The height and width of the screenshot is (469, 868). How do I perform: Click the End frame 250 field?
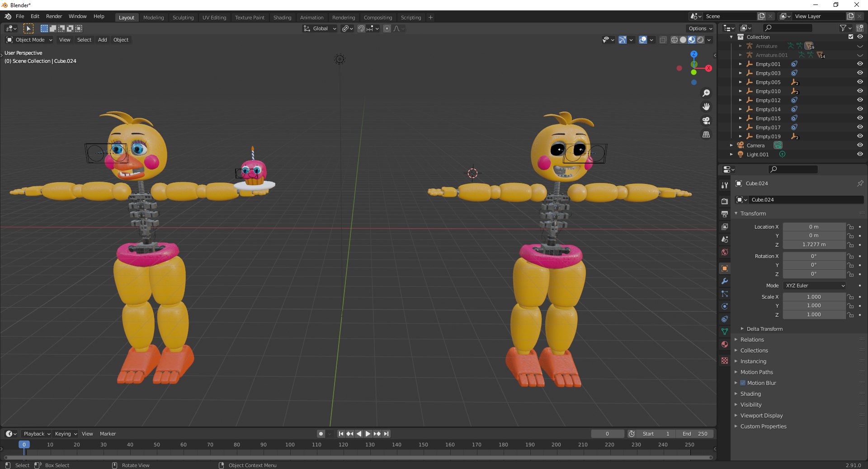(695, 434)
